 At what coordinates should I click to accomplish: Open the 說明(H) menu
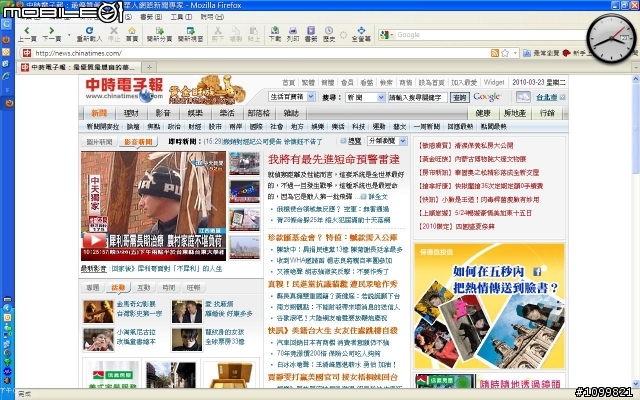point(212,17)
